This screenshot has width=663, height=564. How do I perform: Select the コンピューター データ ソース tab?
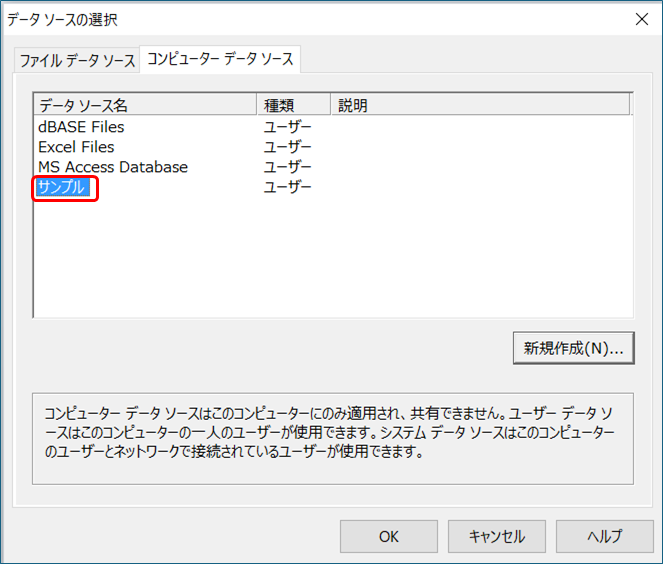coord(220,59)
